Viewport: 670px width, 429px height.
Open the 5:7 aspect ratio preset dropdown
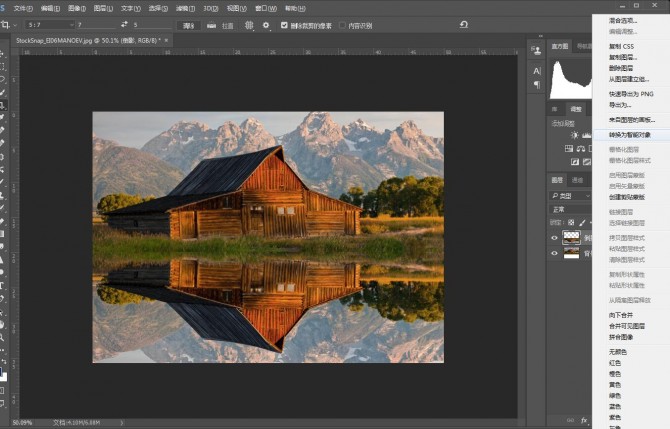[50, 24]
